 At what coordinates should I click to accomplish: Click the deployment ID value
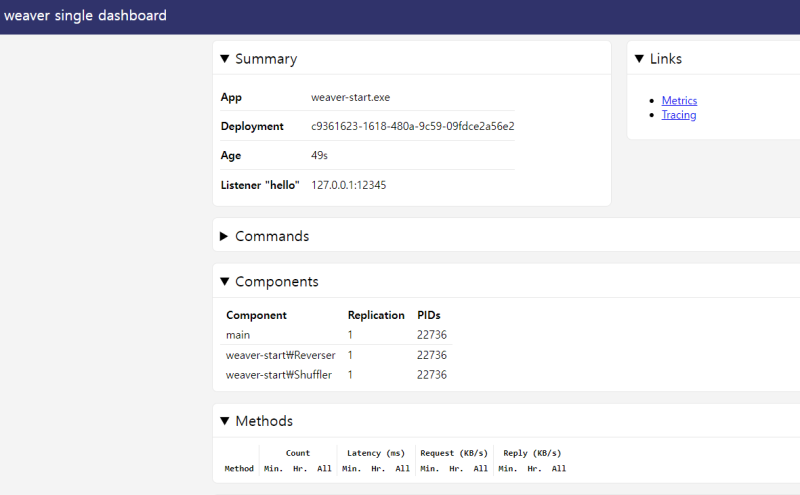[x=412, y=127]
